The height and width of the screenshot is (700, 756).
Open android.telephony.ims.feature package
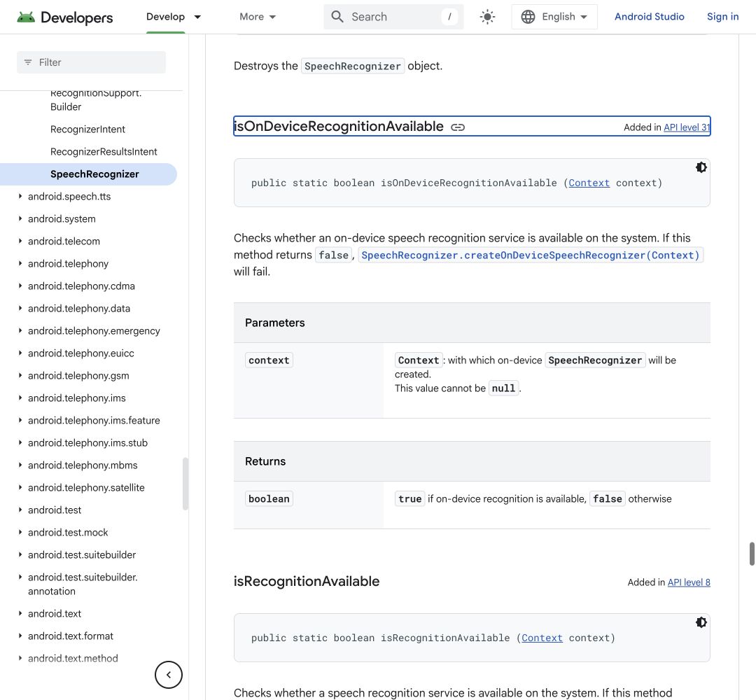pos(94,421)
